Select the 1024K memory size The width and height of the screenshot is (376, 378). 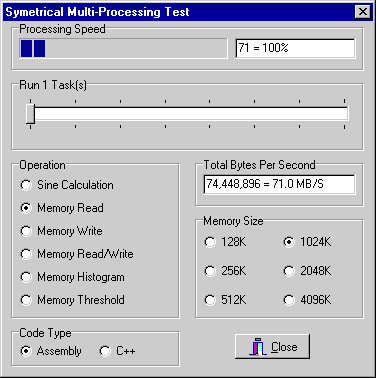tap(307, 242)
